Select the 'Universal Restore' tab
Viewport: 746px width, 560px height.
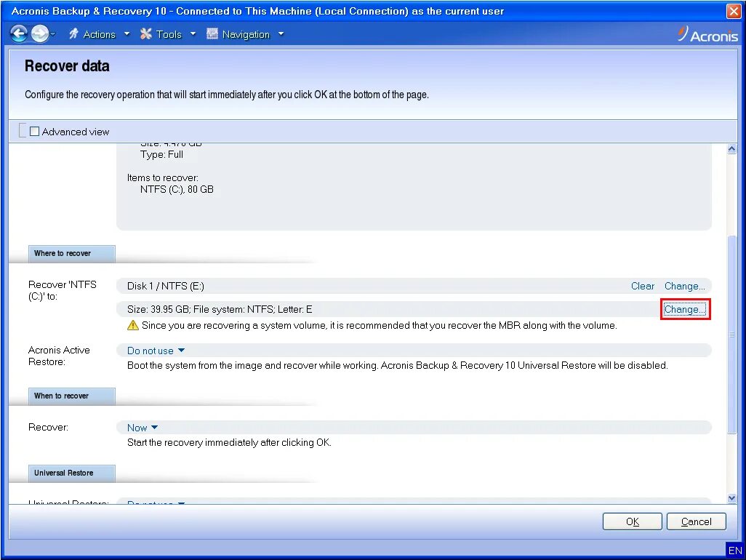pyautogui.click(x=71, y=473)
